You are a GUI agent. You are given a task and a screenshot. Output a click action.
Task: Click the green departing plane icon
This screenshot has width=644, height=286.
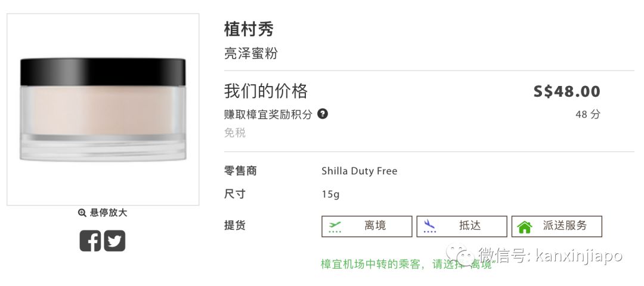[x=335, y=226]
